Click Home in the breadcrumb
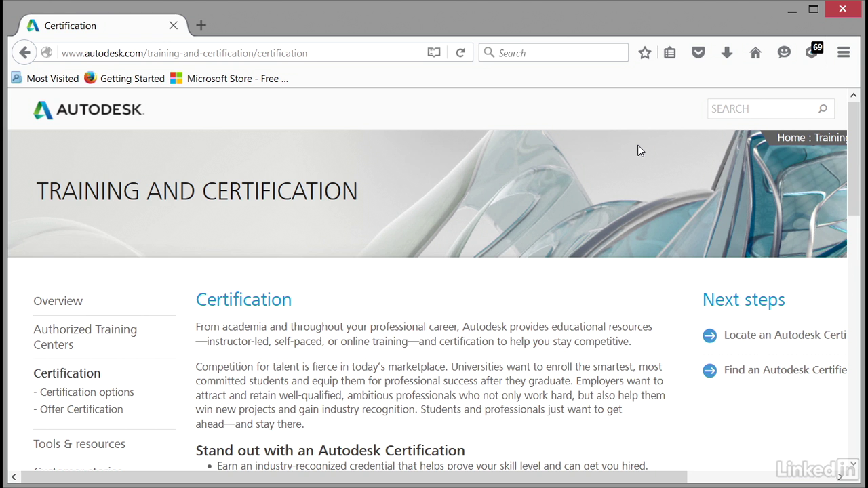 tap(791, 138)
